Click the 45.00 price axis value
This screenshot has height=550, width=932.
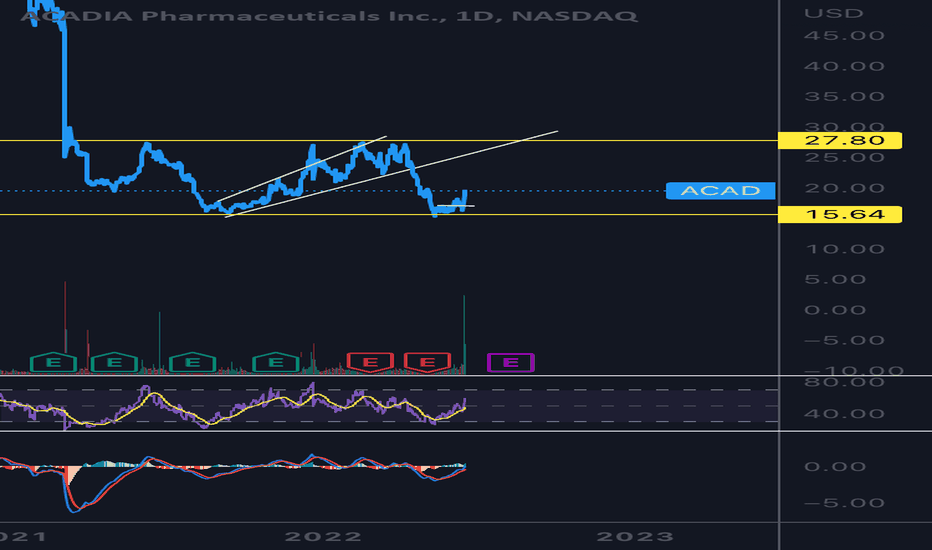844,36
